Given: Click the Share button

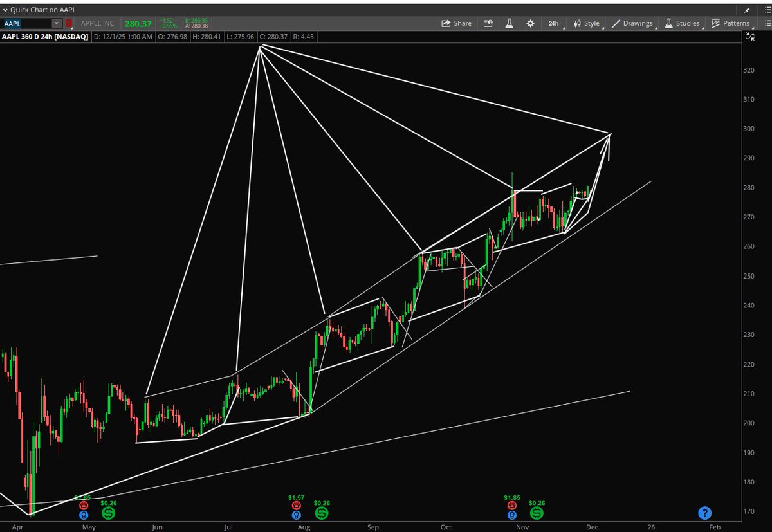Looking at the screenshot, I should (457, 23).
